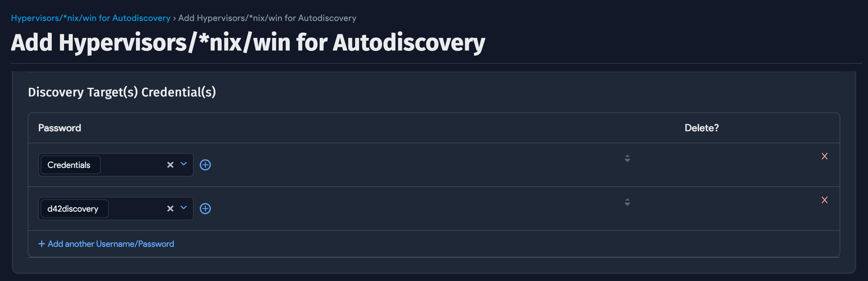Viewport: 868px width, 281px height.
Task: Click the Delete? column header
Action: click(x=701, y=128)
